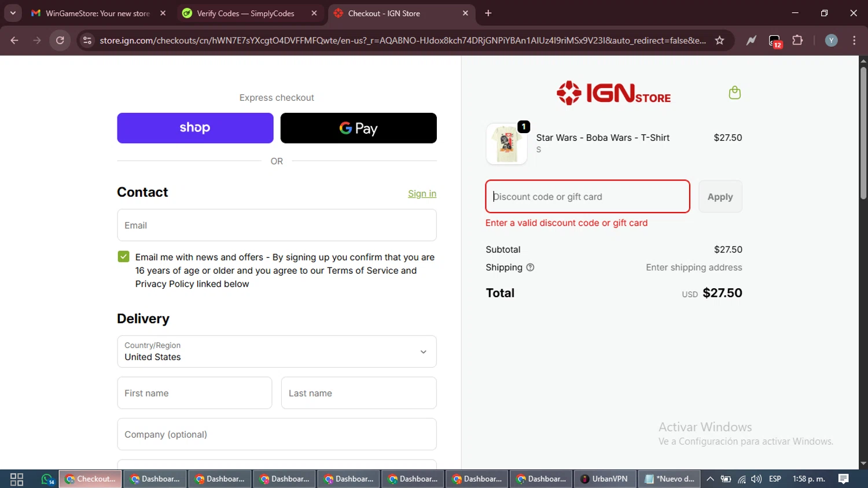View site information icon in address bar

(87, 41)
